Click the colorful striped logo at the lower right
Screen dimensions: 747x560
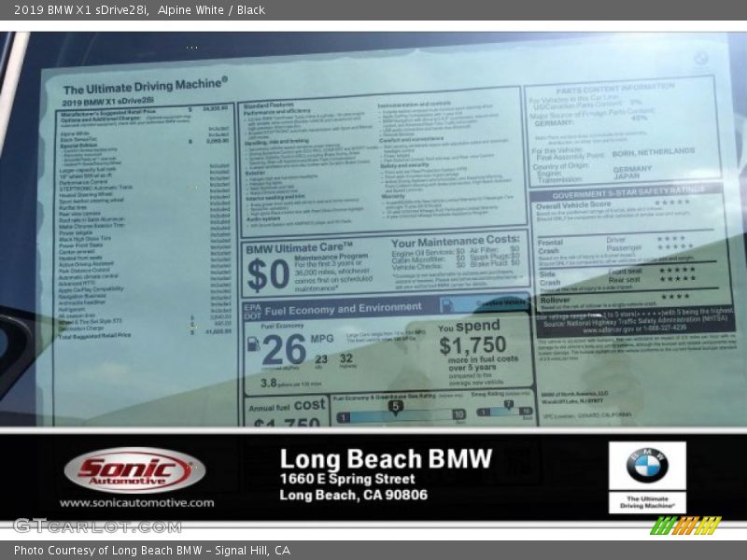[685, 525]
